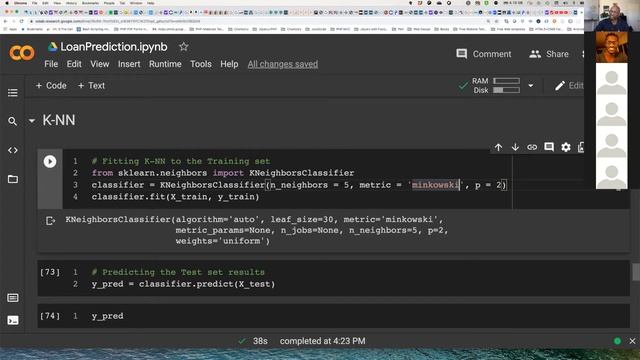Open the Help menu
The image size is (640, 360).
tap(229, 64)
